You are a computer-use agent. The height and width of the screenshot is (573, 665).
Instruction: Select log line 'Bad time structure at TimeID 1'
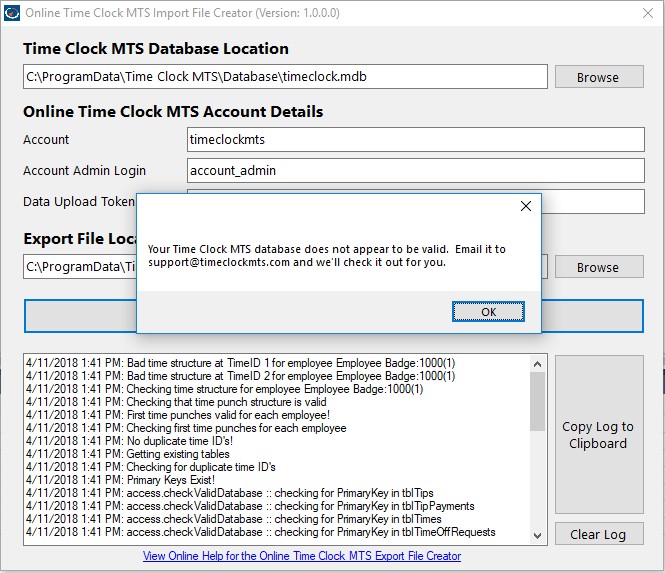pos(240,363)
